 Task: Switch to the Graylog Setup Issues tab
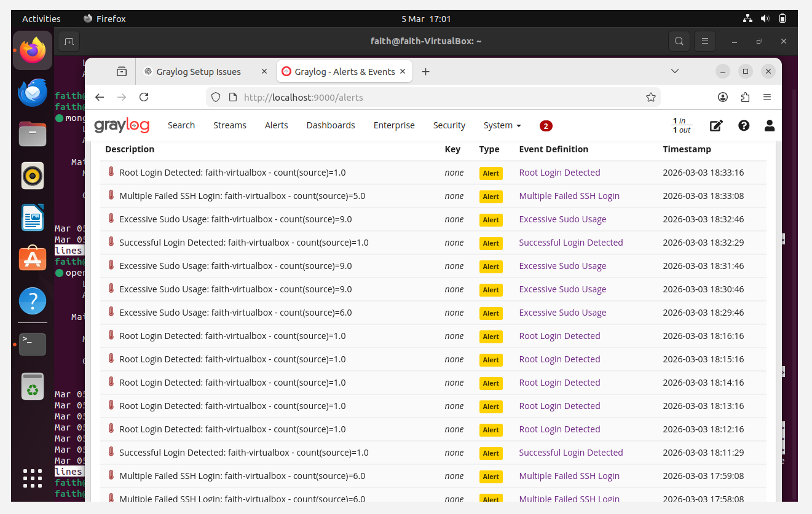click(199, 72)
